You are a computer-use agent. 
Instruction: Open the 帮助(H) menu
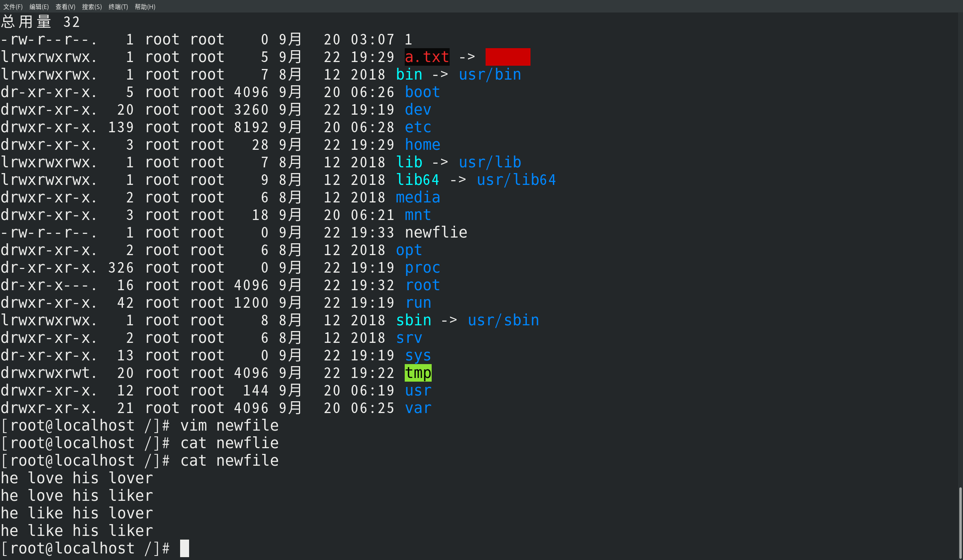[x=145, y=7]
